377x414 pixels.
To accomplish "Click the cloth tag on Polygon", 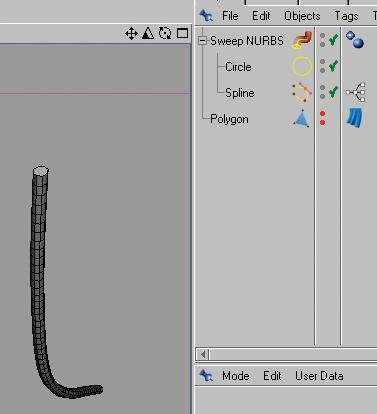I will [x=355, y=118].
